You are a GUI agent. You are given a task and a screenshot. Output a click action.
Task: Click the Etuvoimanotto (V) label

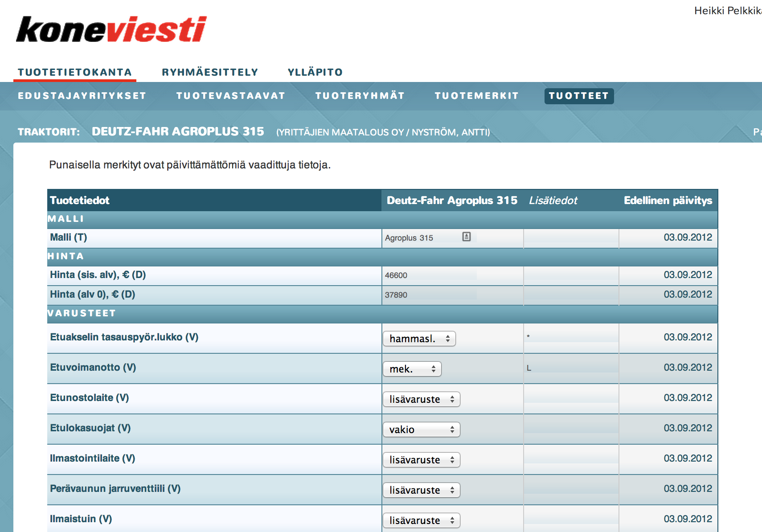coord(93,367)
